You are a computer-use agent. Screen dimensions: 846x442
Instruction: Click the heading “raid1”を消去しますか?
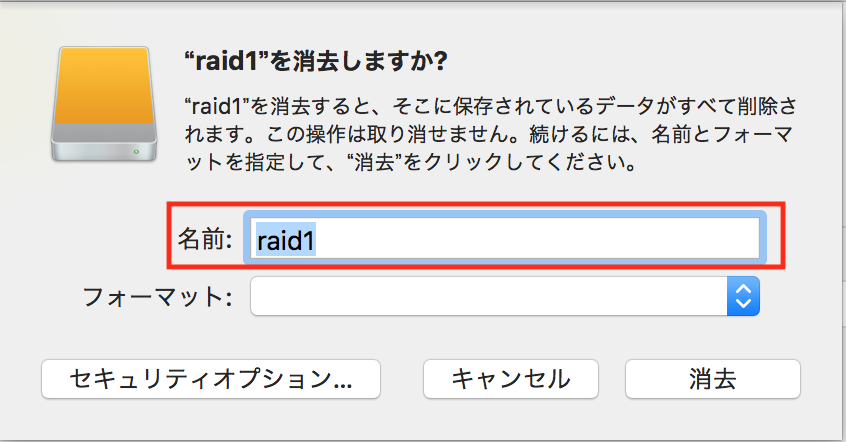[x=316, y=61]
